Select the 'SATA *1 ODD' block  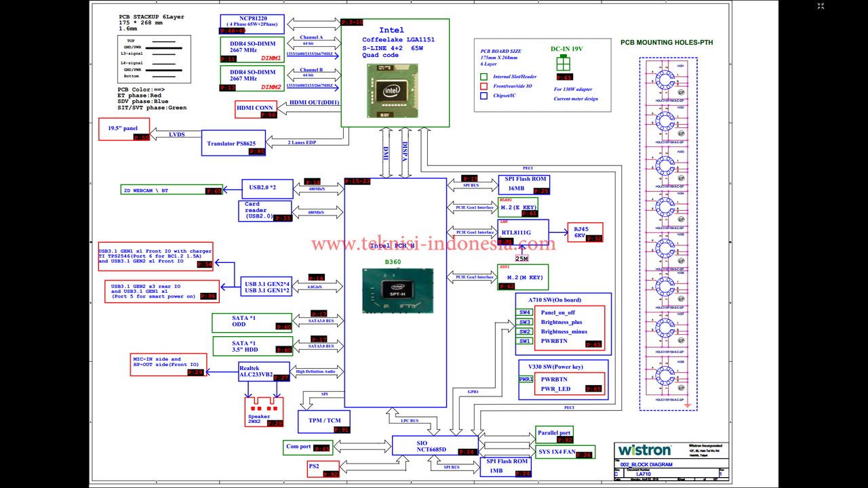click(x=252, y=323)
